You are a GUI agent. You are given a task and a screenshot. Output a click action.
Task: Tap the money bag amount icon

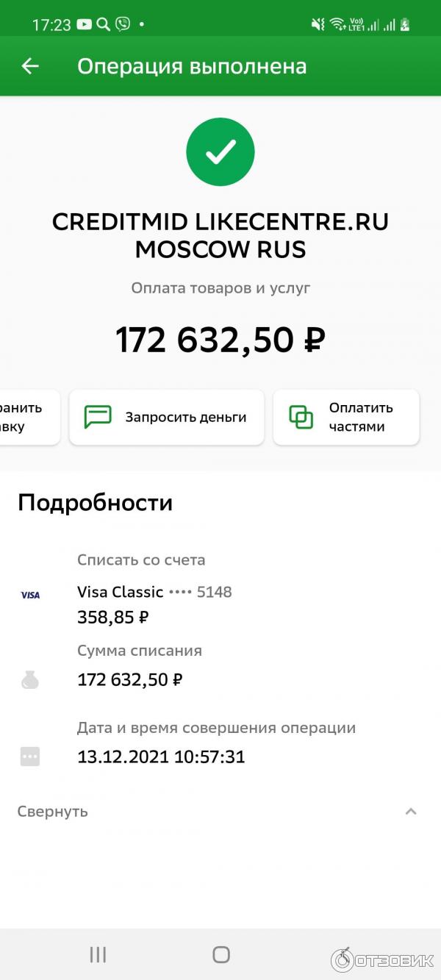[30, 680]
